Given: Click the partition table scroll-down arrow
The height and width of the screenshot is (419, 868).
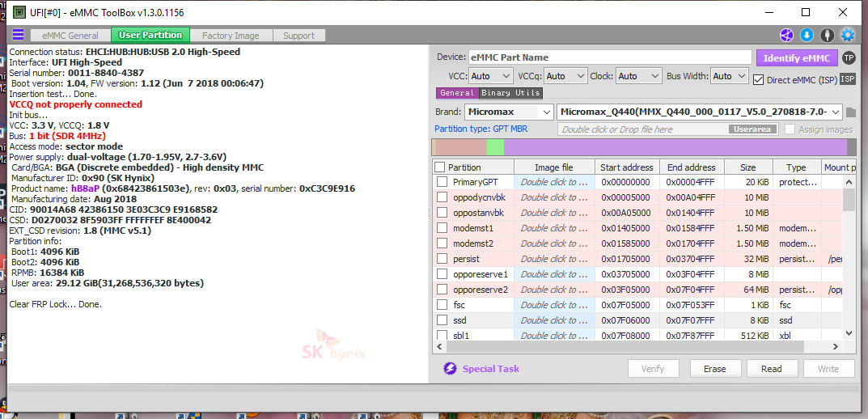Looking at the screenshot, I should tap(849, 332).
